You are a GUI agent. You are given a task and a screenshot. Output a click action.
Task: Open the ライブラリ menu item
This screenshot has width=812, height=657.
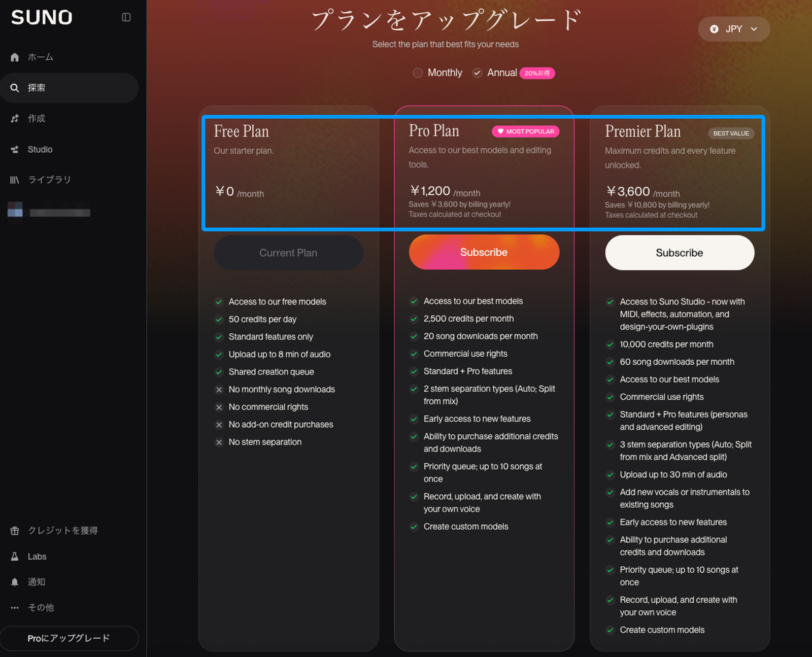pos(69,180)
